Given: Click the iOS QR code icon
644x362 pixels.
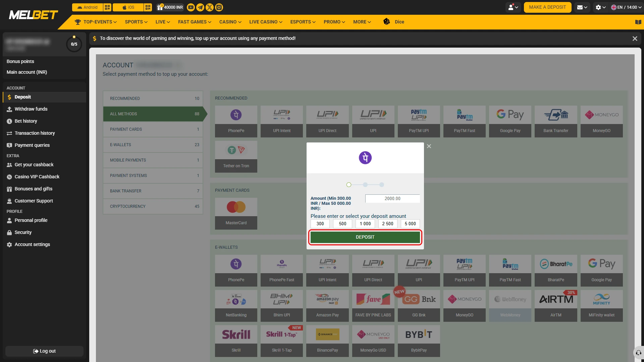Looking at the screenshot, I should [x=148, y=7].
